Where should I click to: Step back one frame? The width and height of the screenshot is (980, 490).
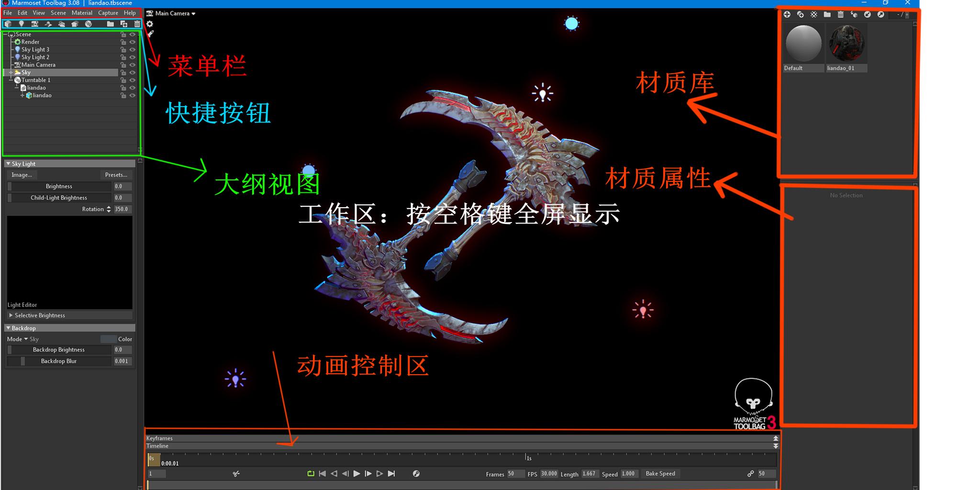345,474
